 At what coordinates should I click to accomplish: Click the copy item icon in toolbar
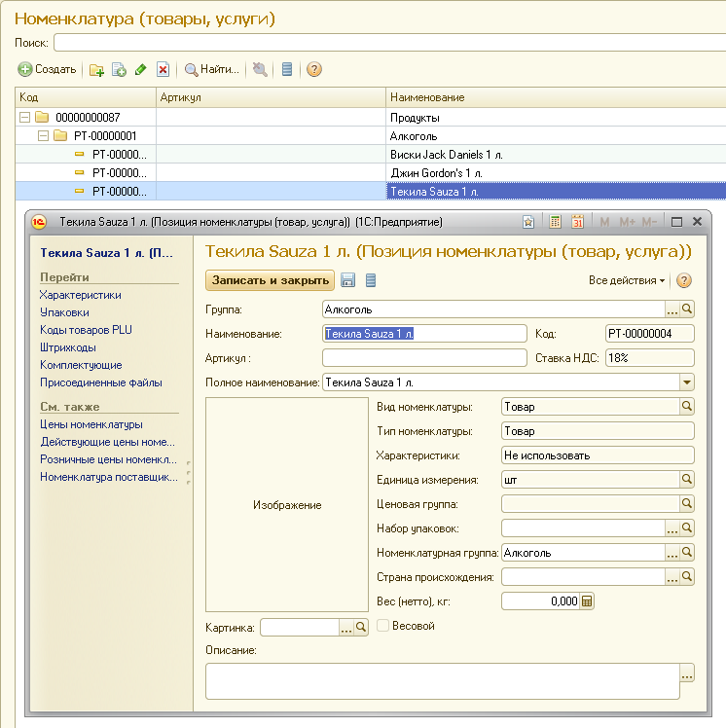[x=119, y=70]
